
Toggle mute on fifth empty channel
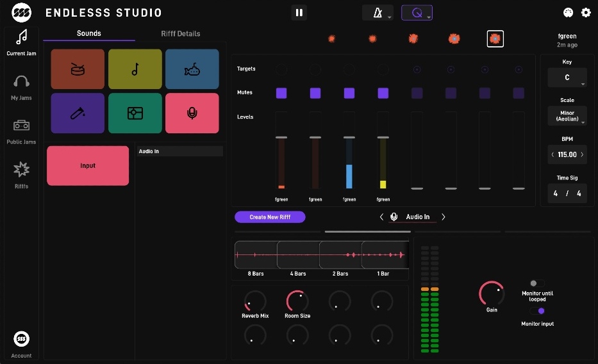click(417, 93)
